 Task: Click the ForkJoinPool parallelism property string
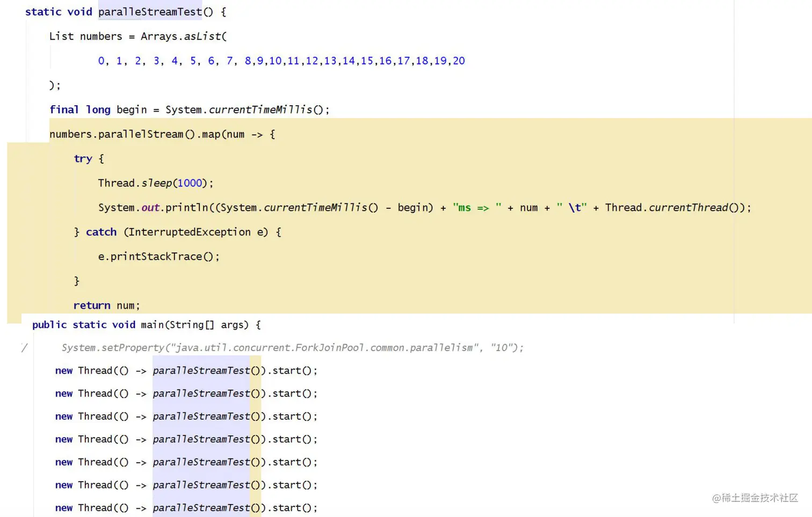pos(324,348)
